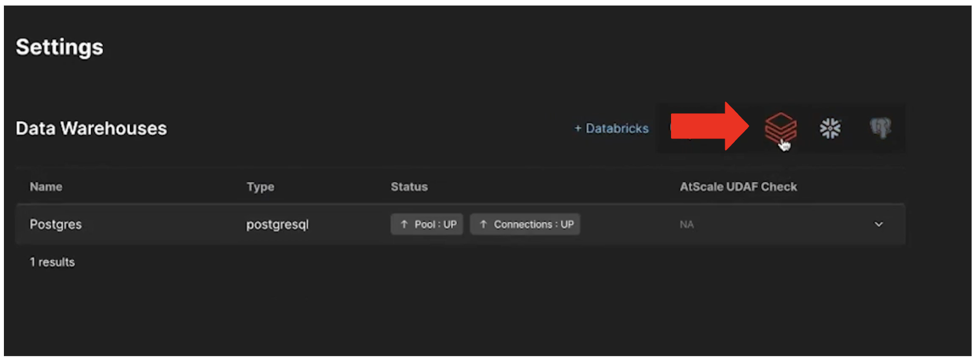Click the Settings page title
This screenshot has width=980, height=364.
(59, 47)
